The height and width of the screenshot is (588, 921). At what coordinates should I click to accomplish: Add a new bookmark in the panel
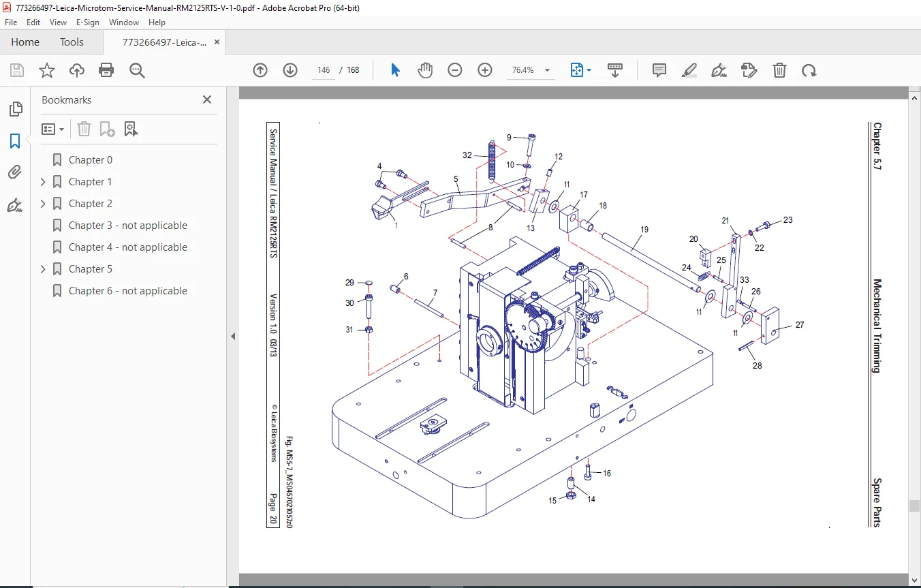pyautogui.click(x=107, y=129)
